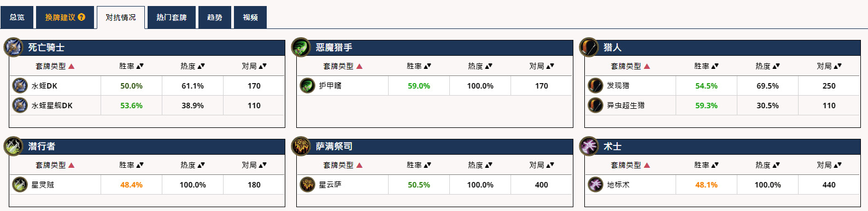Sort Hunter decks by 热度
868x211 pixels.
(767, 66)
